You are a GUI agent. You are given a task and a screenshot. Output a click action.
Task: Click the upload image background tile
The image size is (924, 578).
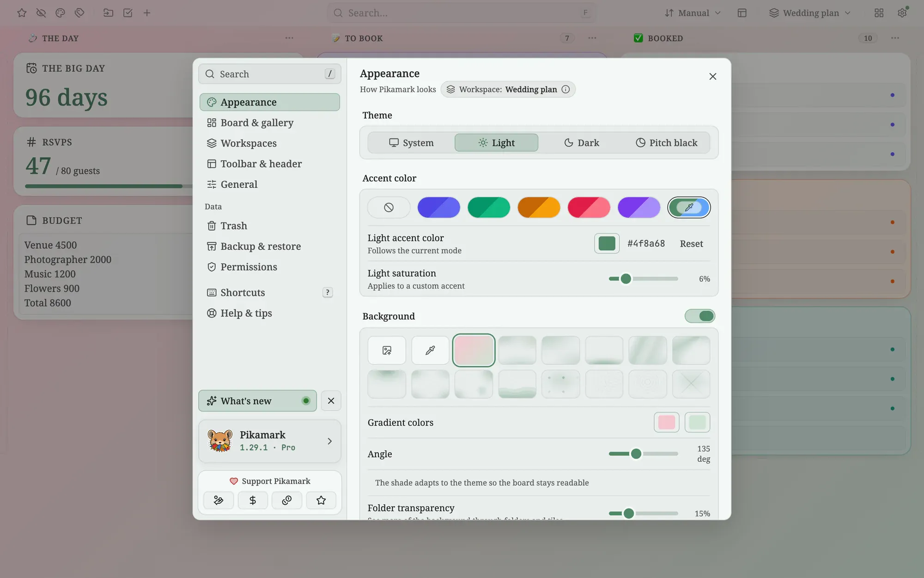point(387,350)
